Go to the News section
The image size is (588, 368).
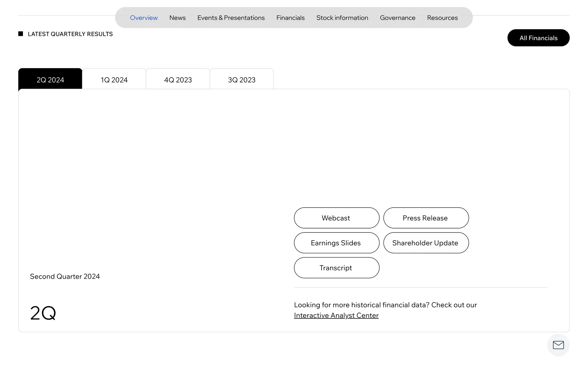(177, 18)
